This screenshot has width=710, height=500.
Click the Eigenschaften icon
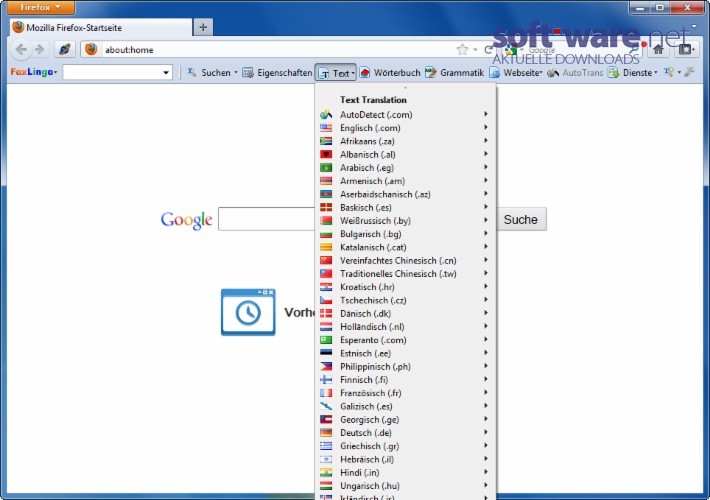[247, 72]
